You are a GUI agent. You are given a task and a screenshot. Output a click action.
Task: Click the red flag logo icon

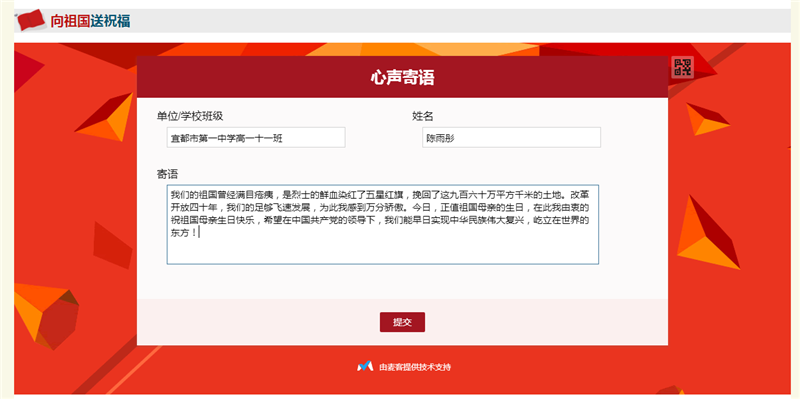31,20
